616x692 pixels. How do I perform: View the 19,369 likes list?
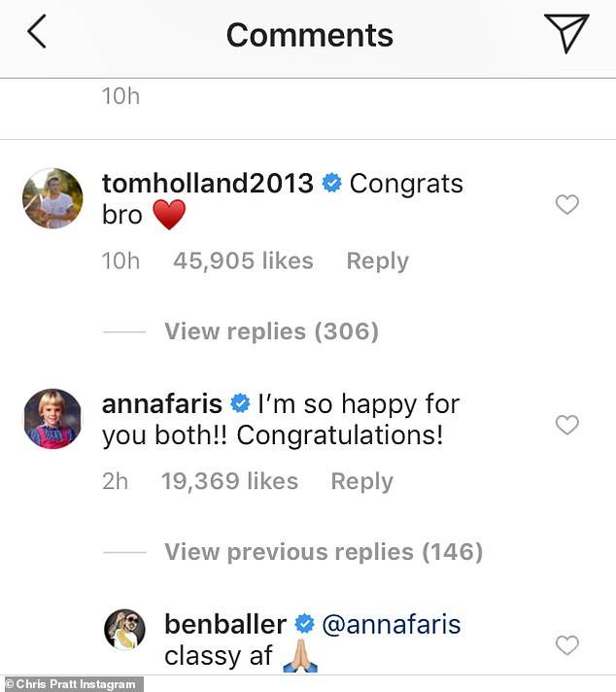pos(228,482)
